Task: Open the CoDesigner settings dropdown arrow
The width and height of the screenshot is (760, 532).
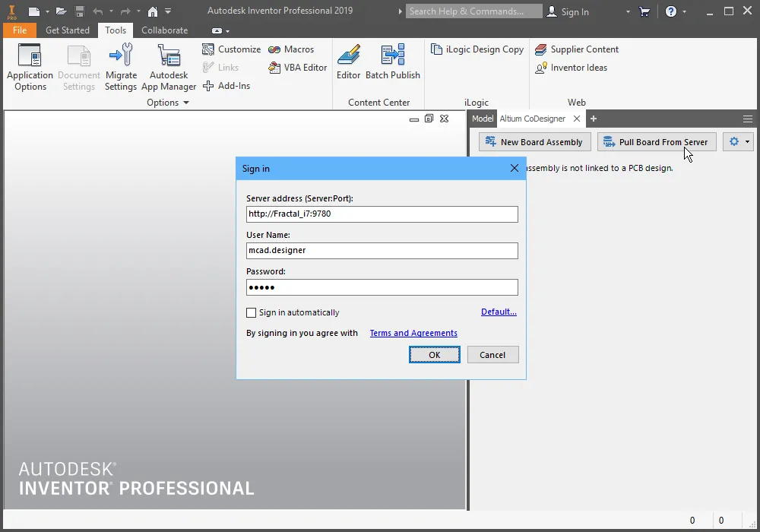Action: point(747,142)
